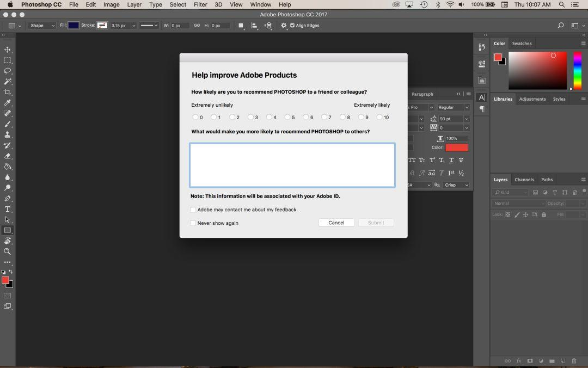Select the Path Selection tool
The image size is (588, 368).
click(x=7, y=220)
